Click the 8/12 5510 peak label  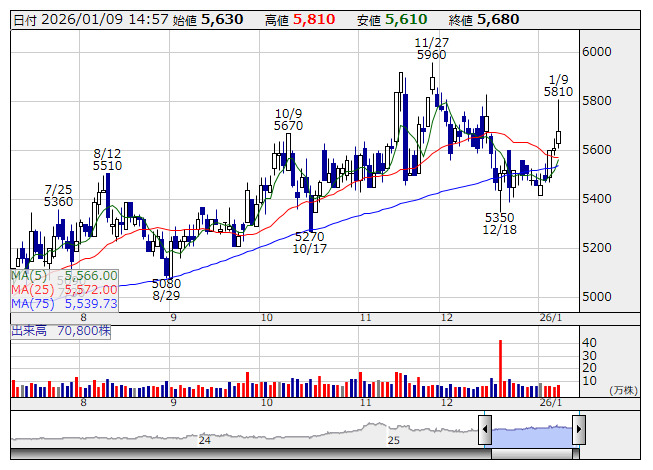pyautogui.click(x=107, y=159)
